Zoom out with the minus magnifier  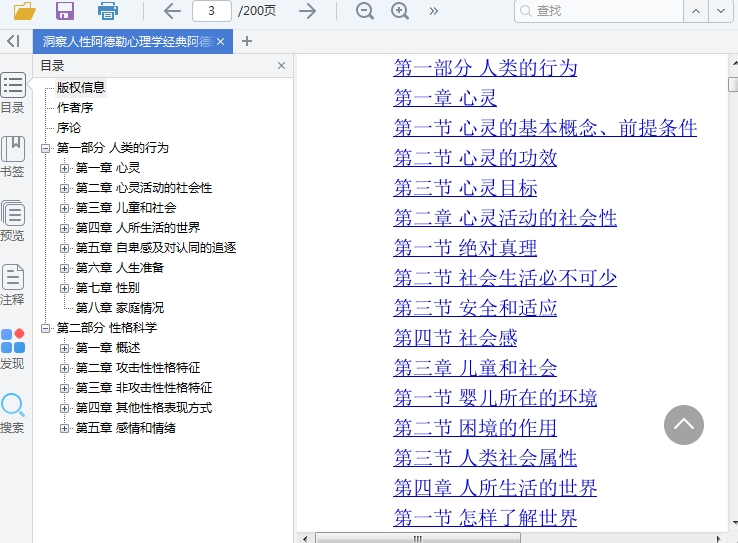365,11
